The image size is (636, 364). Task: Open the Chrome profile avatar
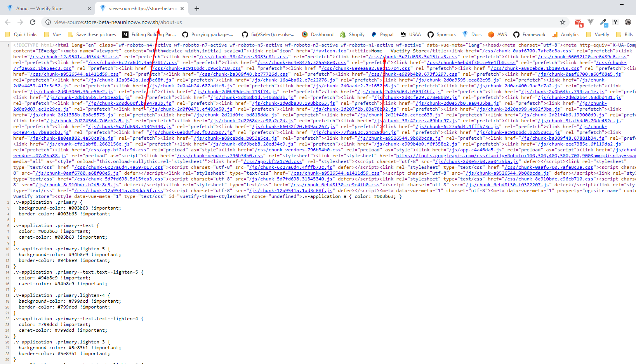coord(628,22)
